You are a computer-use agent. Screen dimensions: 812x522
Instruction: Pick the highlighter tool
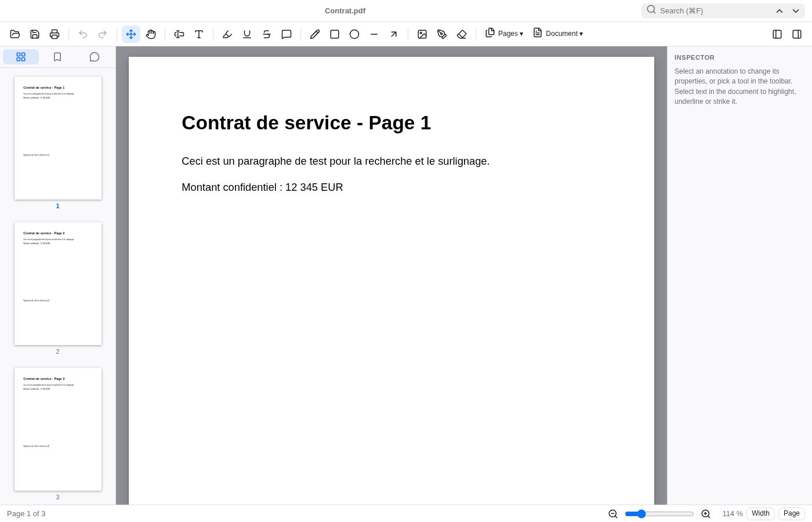pos(227,34)
